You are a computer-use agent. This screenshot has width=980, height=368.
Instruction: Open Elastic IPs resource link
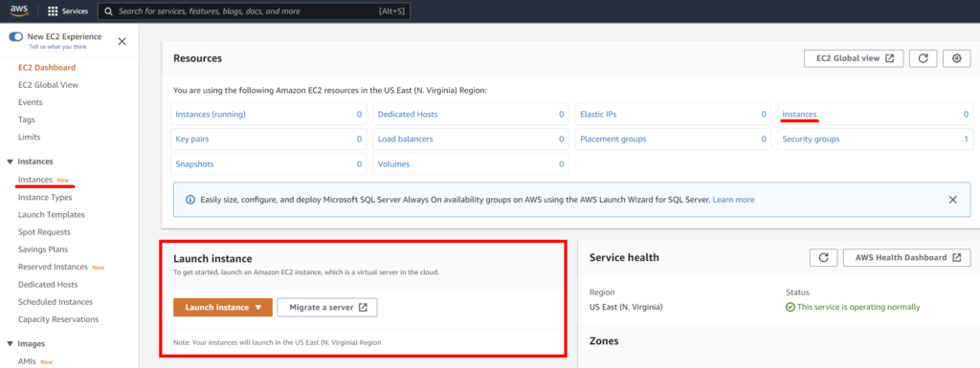598,115
